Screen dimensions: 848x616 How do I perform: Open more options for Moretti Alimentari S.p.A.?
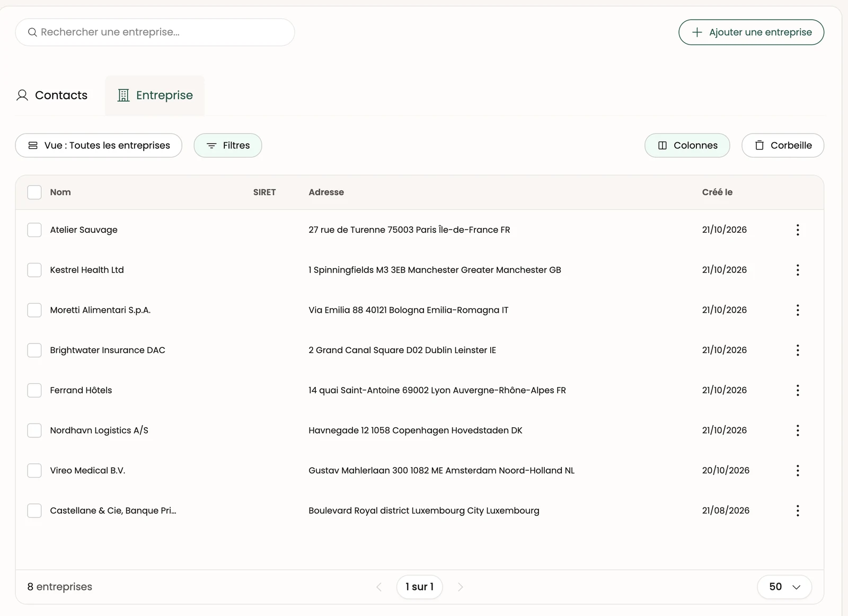click(798, 310)
